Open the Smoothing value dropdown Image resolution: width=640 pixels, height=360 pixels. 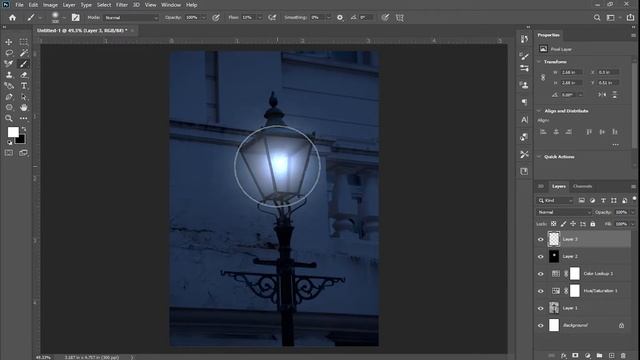[328, 18]
